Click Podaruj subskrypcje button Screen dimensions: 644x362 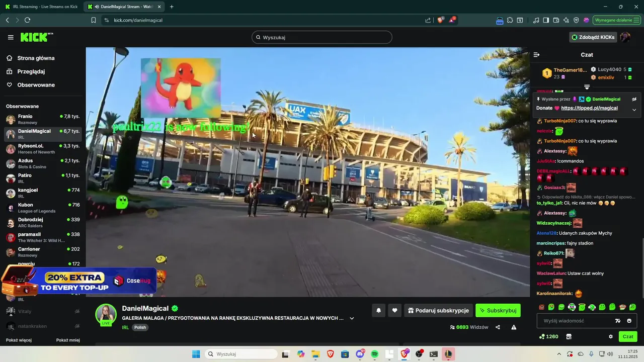tap(439, 311)
